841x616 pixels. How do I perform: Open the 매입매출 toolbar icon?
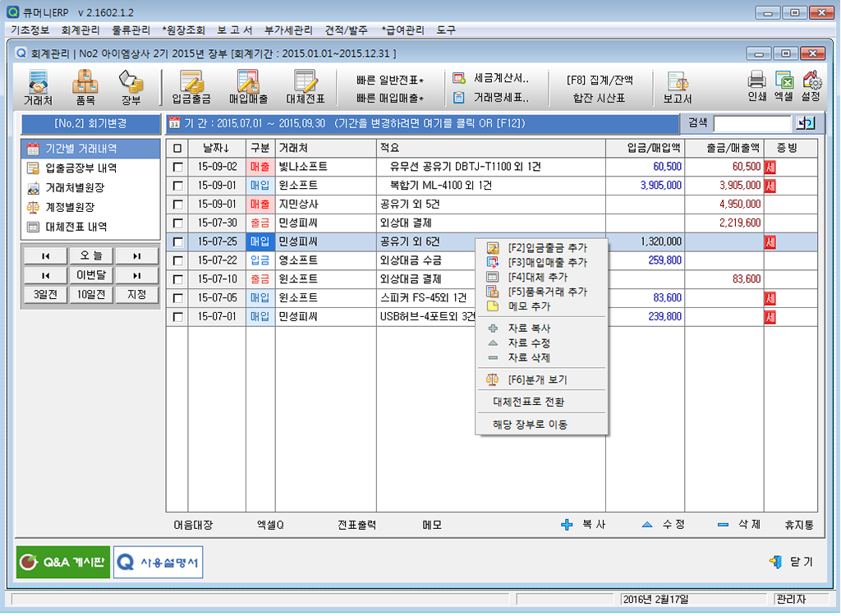click(248, 87)
